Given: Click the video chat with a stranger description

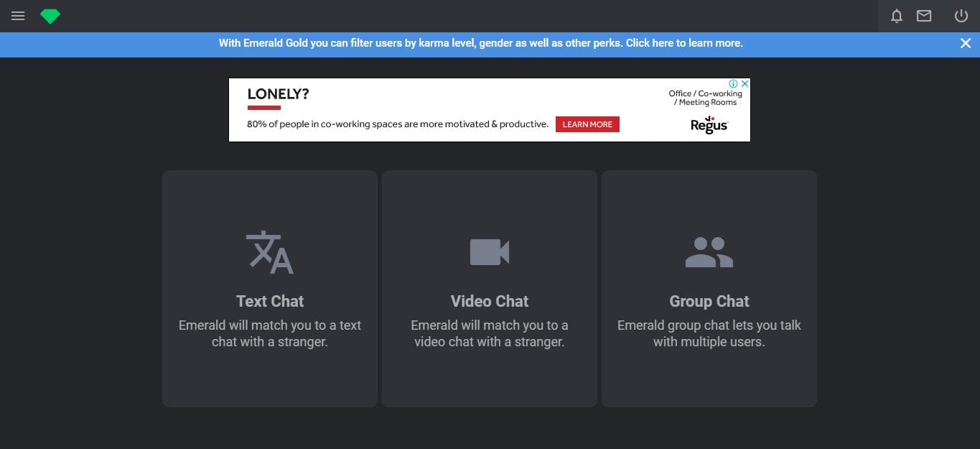Looking at the screenshot, I should pyautogui.click(x=490, y=333).
